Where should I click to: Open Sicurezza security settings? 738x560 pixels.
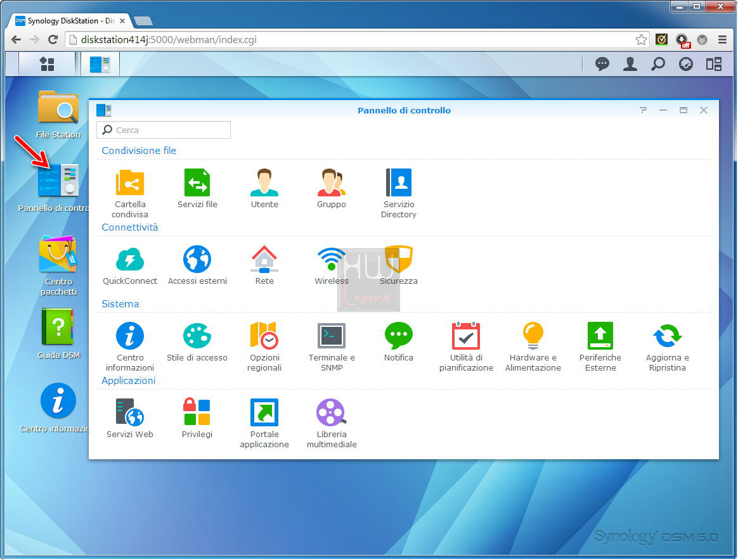pos(399,265)
